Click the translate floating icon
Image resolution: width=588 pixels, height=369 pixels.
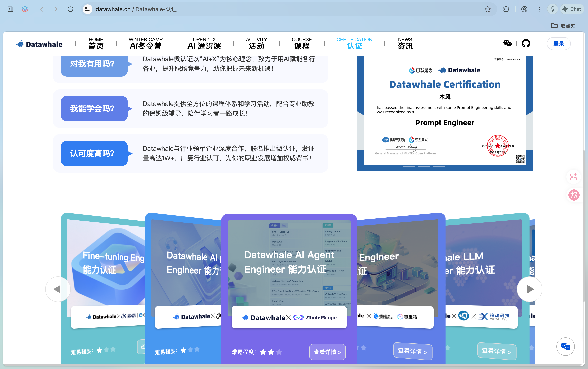[x=574, y=195]
